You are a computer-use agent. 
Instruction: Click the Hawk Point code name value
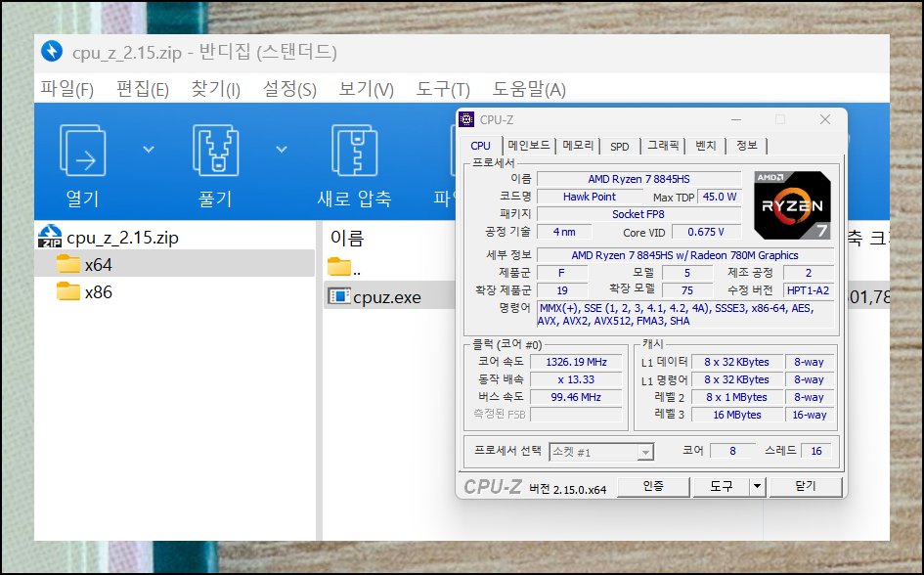click(590, 197)
